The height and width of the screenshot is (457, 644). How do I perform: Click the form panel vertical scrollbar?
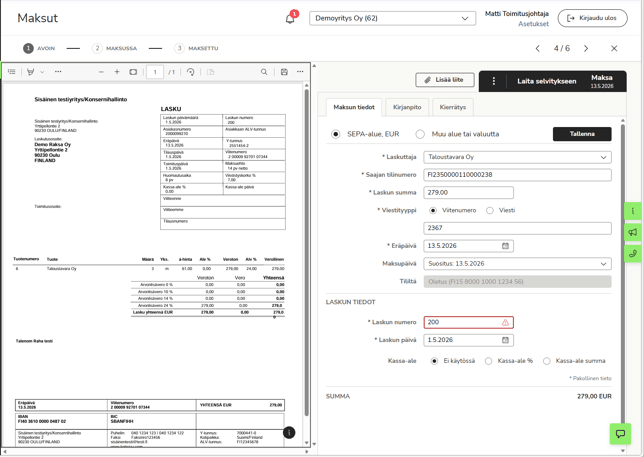(x=623, y=275)
